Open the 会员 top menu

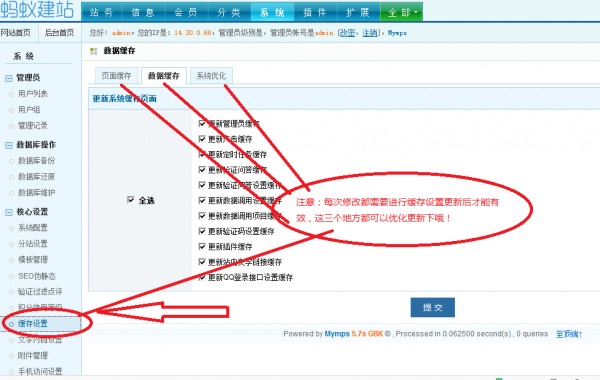click(186, 12)
